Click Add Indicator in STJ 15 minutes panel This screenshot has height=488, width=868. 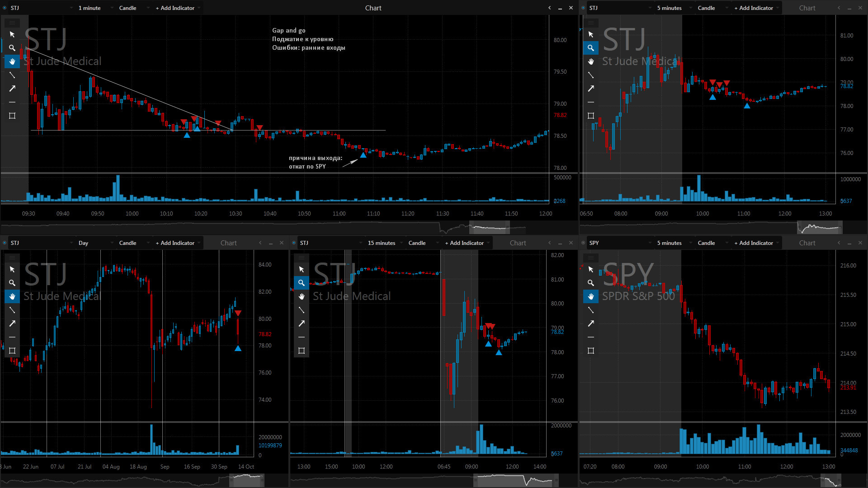click(467, 243)
